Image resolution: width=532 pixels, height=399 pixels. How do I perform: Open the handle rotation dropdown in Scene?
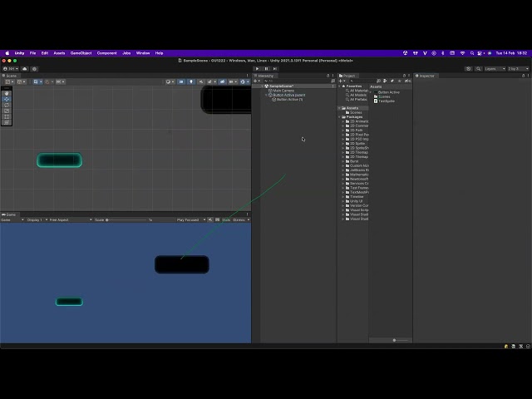pyautogui.click(x=22, y=81)
